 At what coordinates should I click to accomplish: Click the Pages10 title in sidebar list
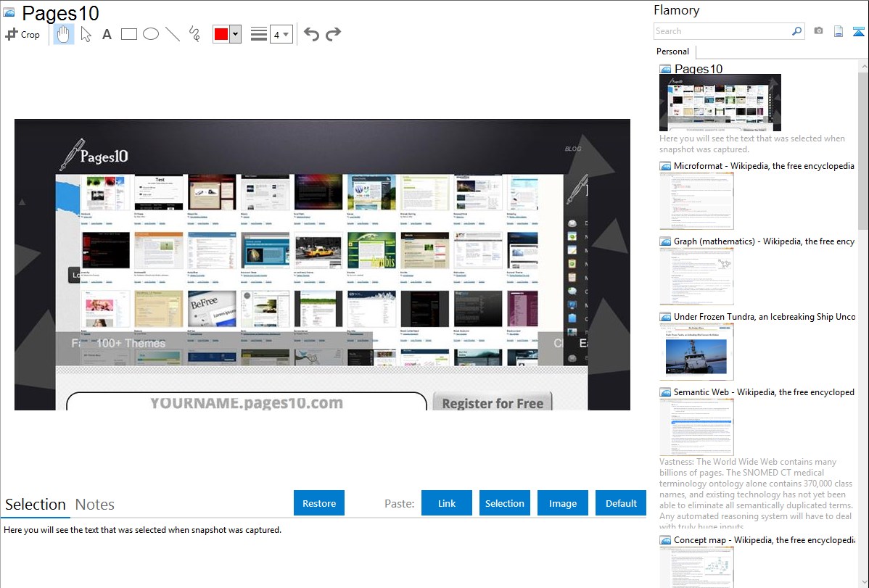tap(699, 69)
